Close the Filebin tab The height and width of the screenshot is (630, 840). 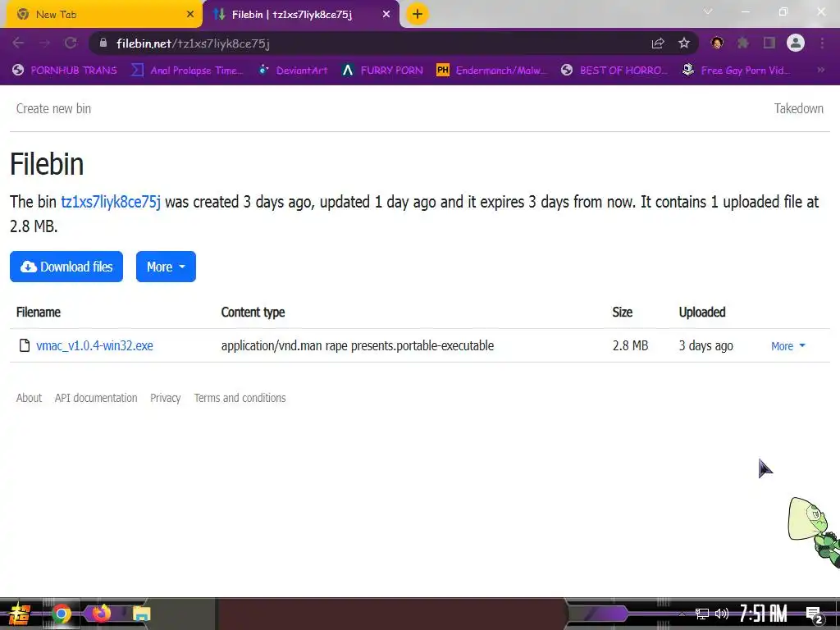[x=386, y=15]
